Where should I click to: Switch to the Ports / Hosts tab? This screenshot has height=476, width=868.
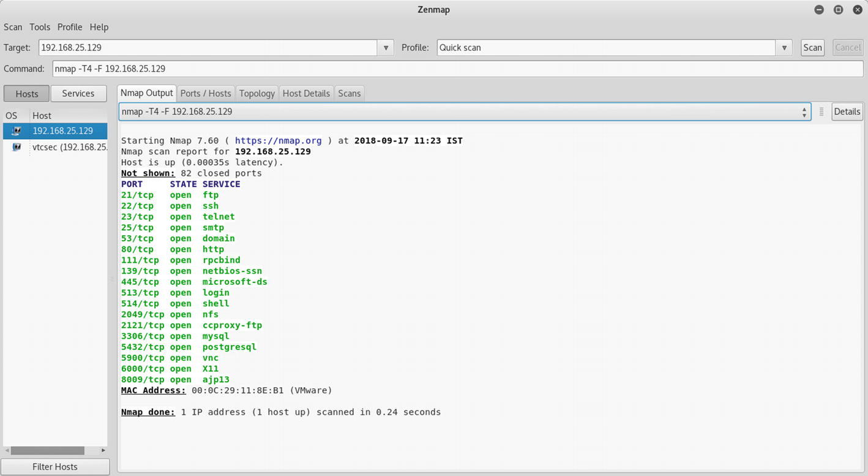(206, 93)
